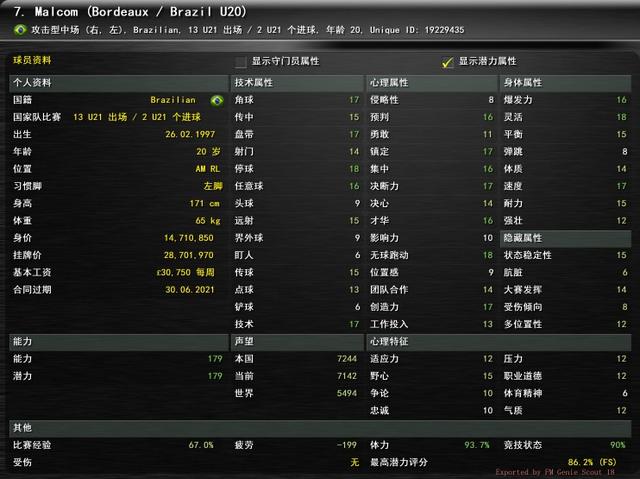The image size is (640, 479).
Task: Click the 能力 section header
Action: point(119,342)
